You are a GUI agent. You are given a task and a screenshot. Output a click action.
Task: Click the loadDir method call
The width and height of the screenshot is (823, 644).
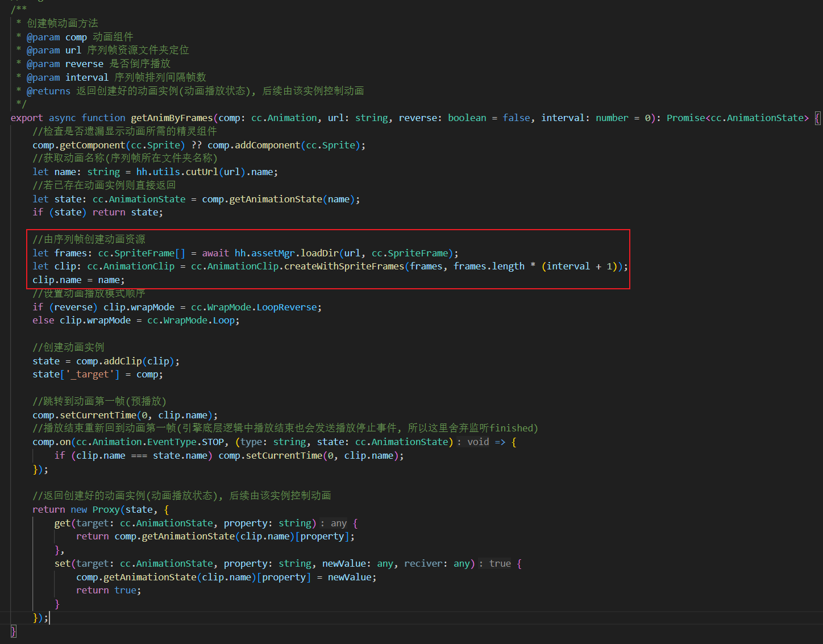pos(319,254)
